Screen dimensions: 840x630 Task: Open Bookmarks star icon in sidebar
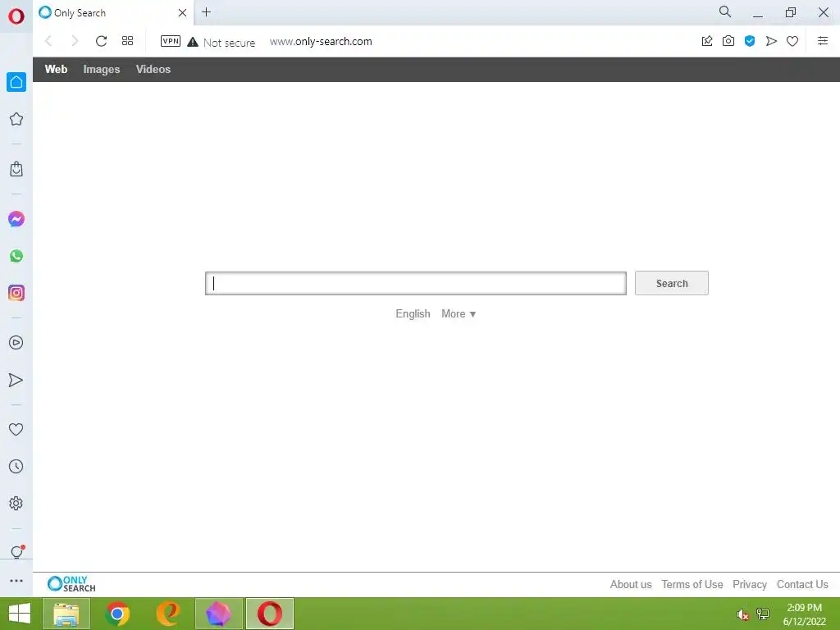(x=16, y=119)
